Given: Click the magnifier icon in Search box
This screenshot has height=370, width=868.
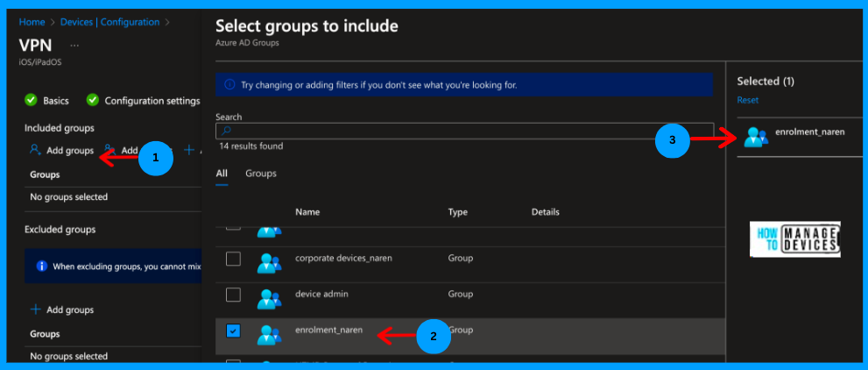Looking at the screenshot, I should pyautogui.click(x=225, y=132).
